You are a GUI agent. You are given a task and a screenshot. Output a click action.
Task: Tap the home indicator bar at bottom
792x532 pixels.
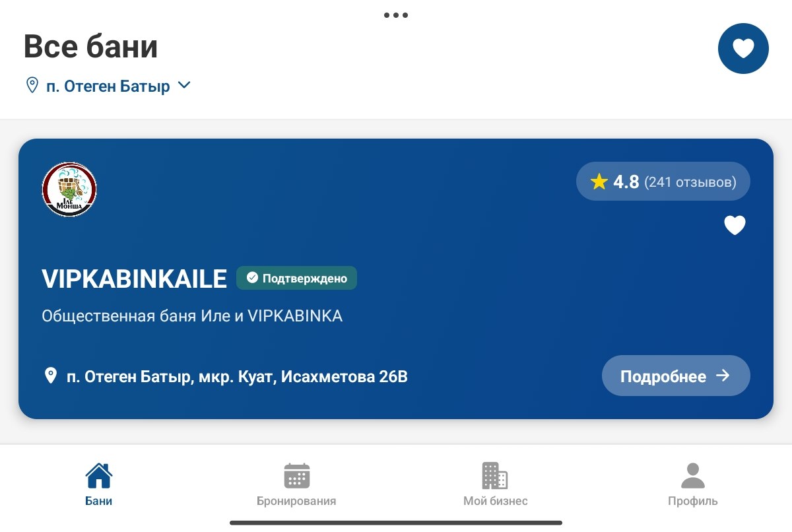point(396,523)
